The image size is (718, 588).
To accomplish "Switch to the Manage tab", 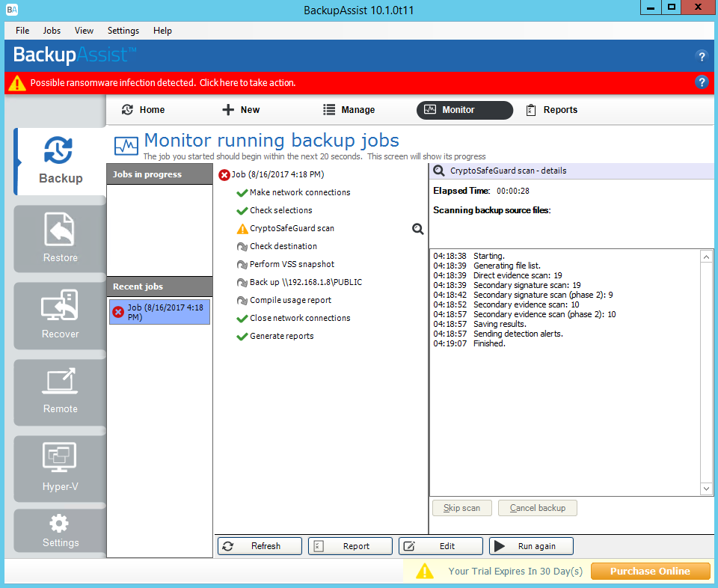I will pyautogui.click(x=349, y=110).
